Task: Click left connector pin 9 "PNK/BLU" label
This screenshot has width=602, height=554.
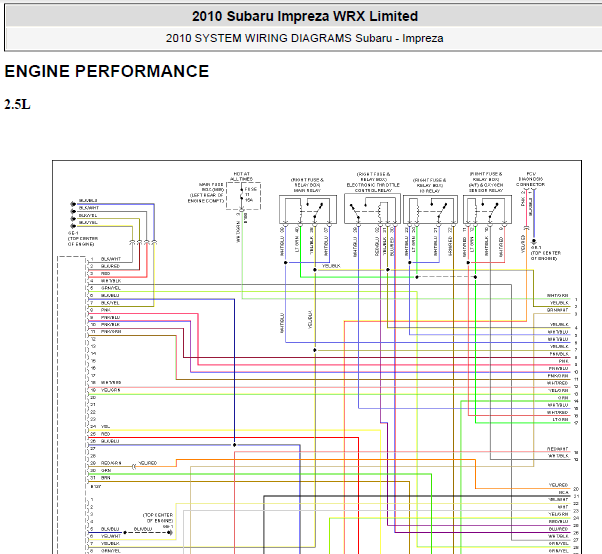Action: click(111, 318)
